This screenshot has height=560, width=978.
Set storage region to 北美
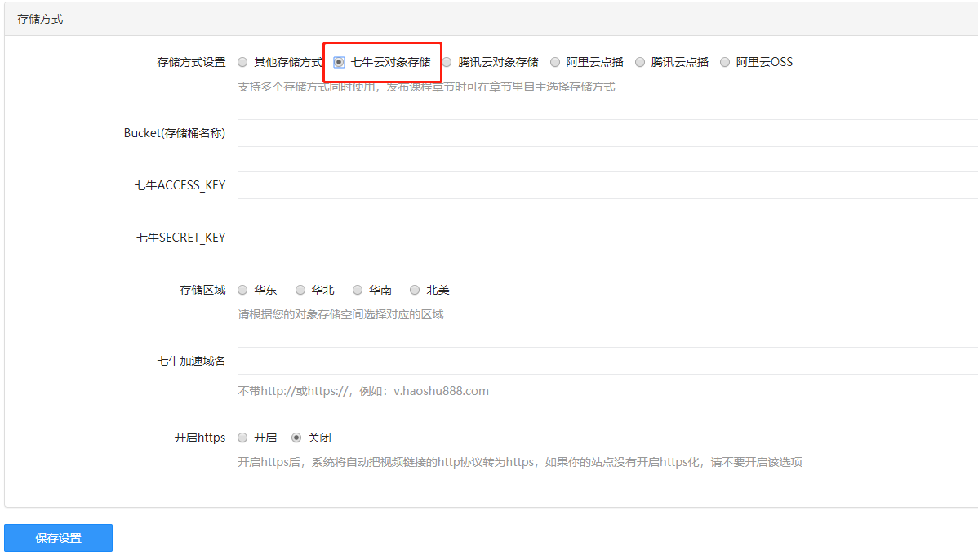[415, 290]
